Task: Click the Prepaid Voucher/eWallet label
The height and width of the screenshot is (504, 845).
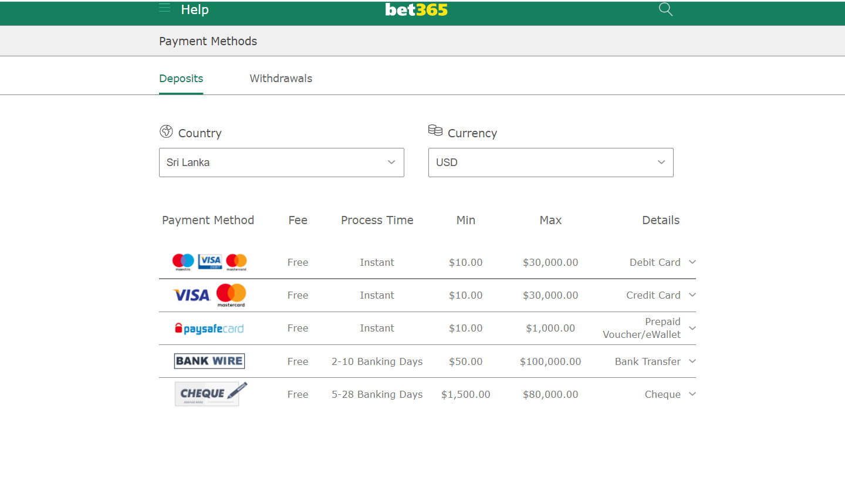Action: click(x=642, y=328)
